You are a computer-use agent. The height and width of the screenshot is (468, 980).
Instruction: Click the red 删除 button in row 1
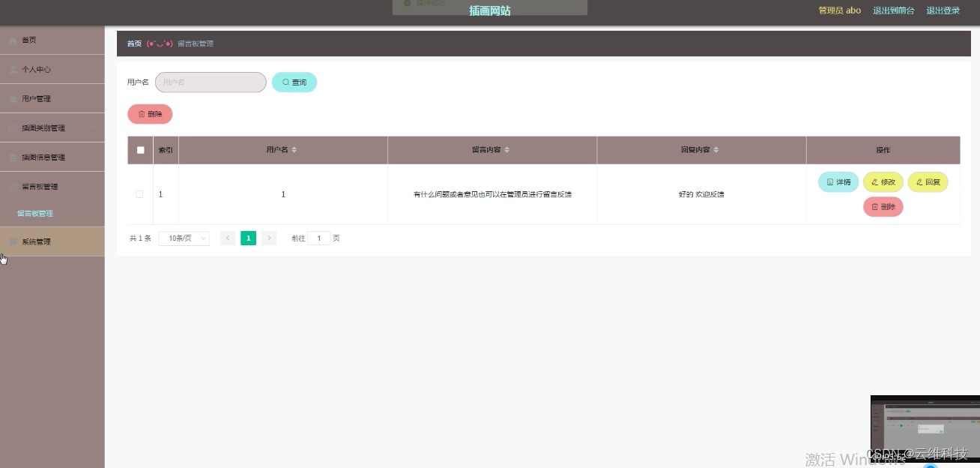883,207
